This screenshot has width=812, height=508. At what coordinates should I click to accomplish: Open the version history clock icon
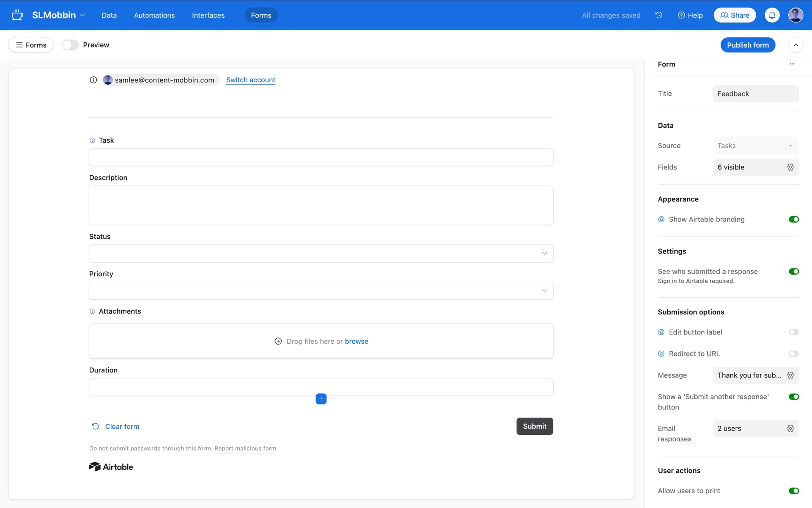[658, 15]
